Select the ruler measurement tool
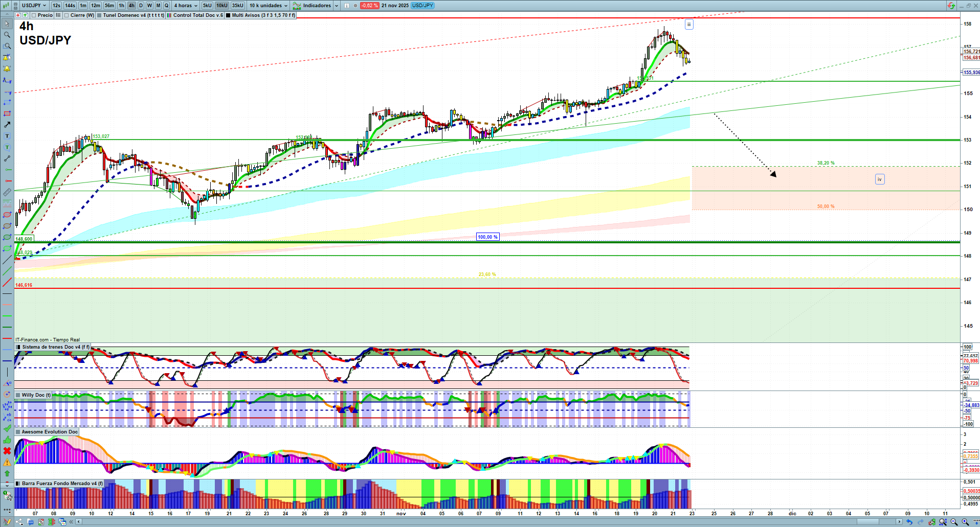Viewport: 980px width, 527px height. 7,192
